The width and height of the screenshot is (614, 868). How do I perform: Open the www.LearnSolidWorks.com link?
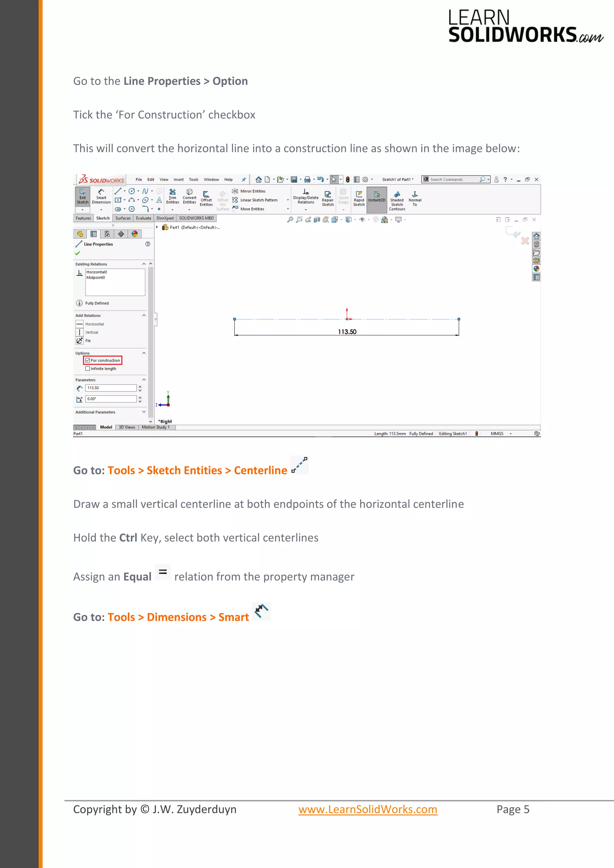[368, 809]
